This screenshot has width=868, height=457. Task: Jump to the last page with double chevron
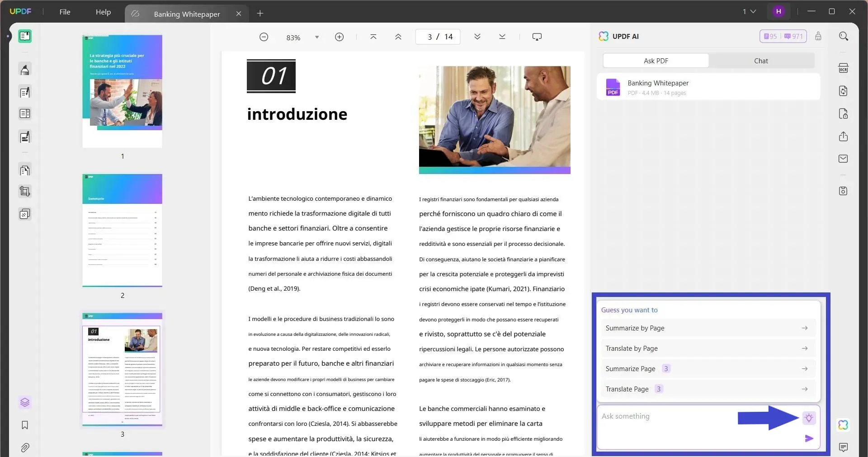click(501, 37)
